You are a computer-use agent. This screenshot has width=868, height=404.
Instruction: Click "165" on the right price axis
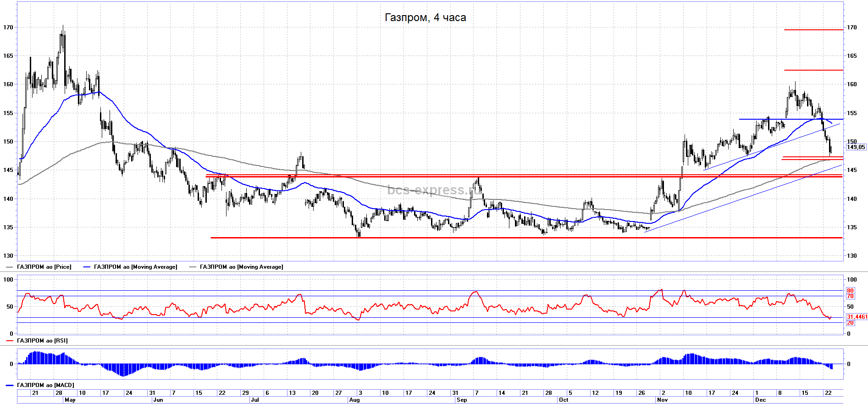[x=851, y=56]
